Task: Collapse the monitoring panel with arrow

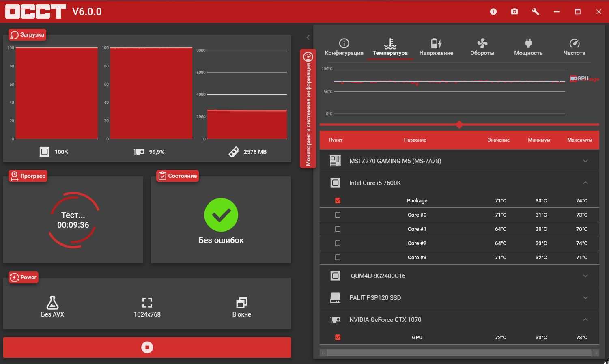Action: pyautogui.click(x=308, y=37)
